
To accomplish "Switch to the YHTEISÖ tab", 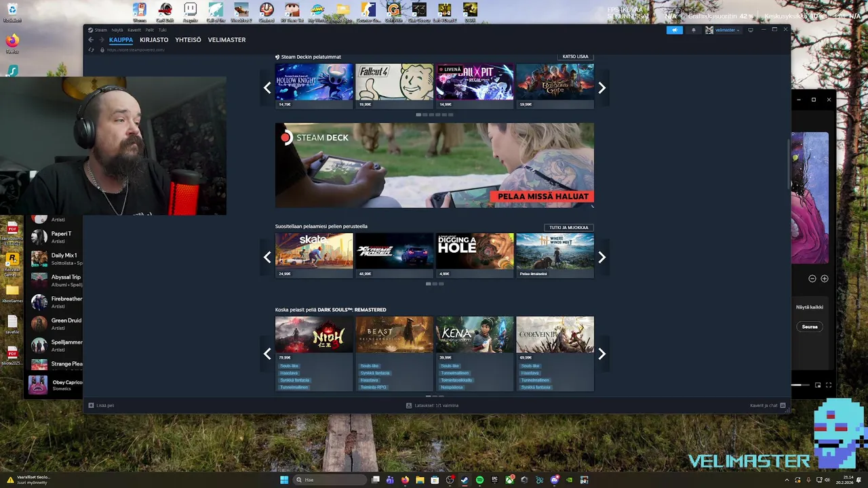I will tap(188, 40).
